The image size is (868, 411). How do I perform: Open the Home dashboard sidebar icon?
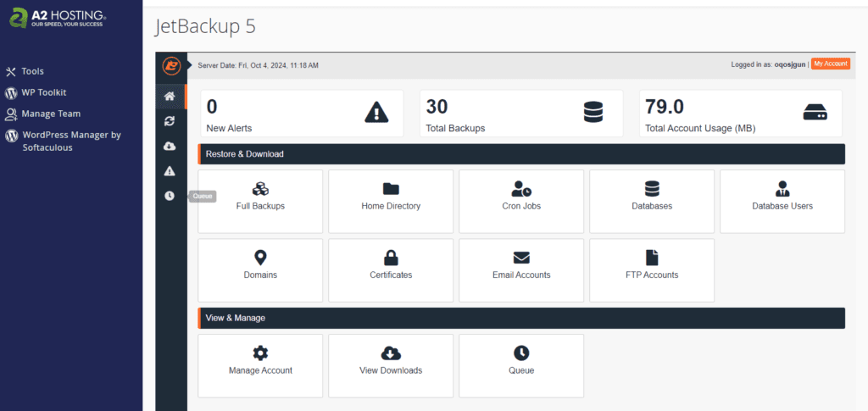click(170, 97)
